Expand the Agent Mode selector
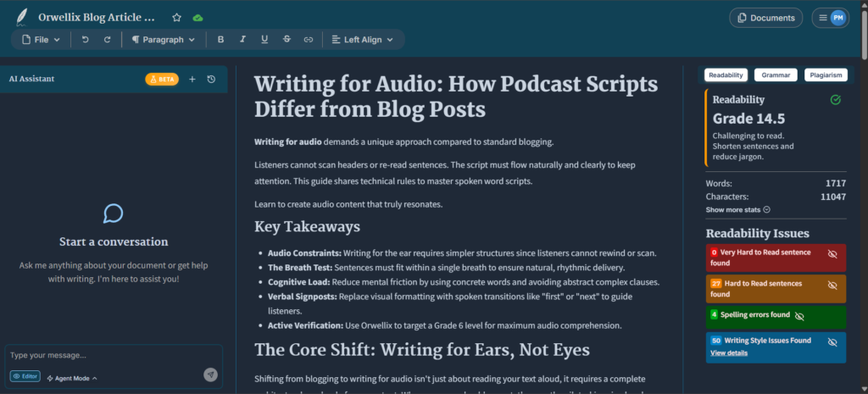The width and height of the screenshot is (868, 394). 72,379
